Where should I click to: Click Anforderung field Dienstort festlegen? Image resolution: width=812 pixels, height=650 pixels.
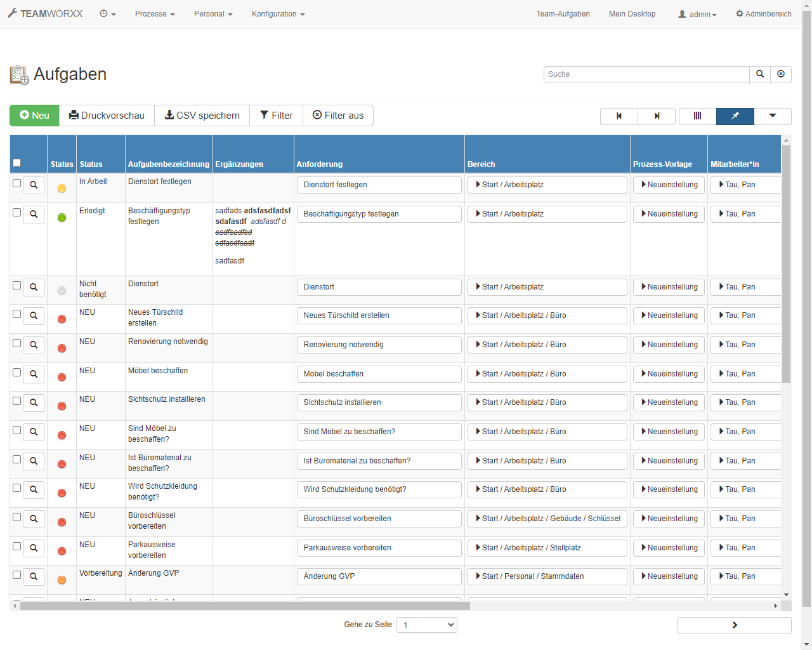(x=379, y=185)
